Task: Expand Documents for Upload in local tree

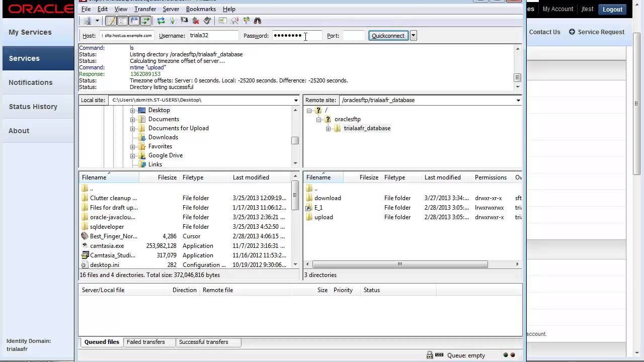Action: pyautogui.click(x=133, y=128)
